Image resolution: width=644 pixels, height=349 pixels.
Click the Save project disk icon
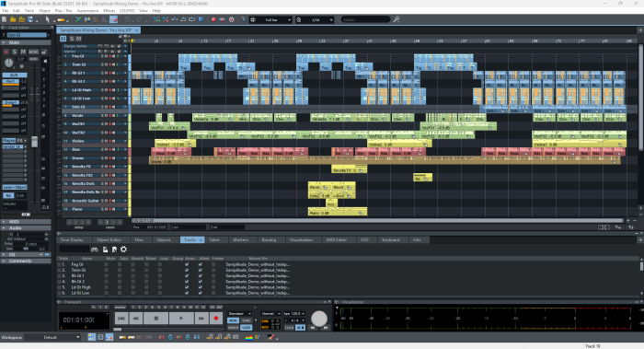tap(30, 19)
